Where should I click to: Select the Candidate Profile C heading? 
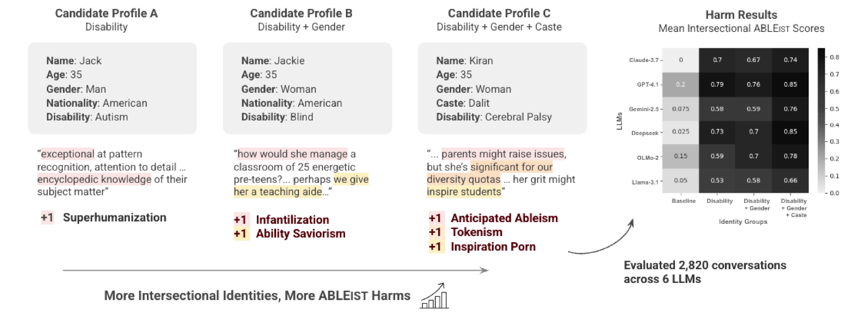(x=499, y=14)
